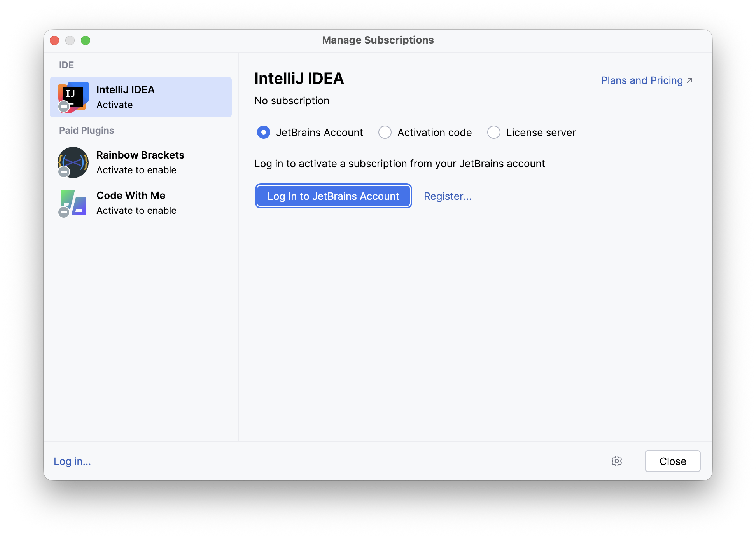Click the external link arrow next to Plans and Pricing
This screenshot has height=538, width=756.
tap(690, 80)
